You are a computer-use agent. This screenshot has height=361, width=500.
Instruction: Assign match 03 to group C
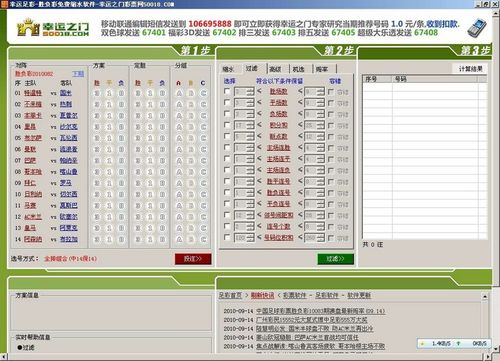(203, 116)
